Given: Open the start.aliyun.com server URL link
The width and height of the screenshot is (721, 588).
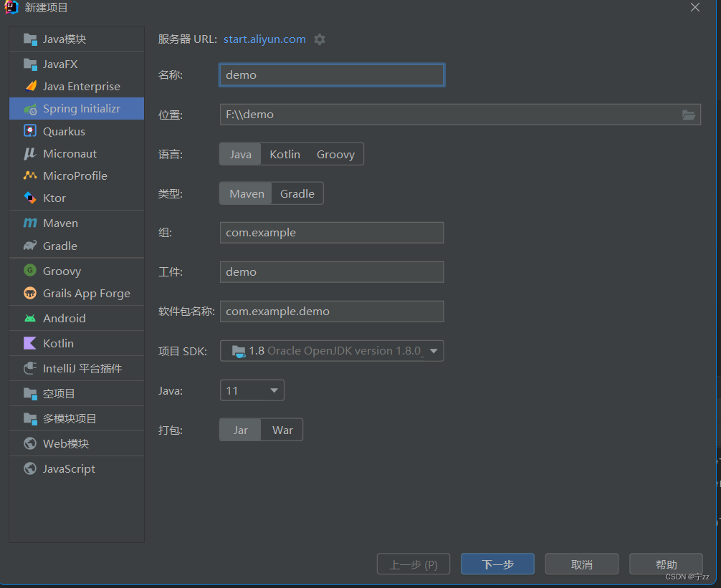Looking at the screenshot, I should 264,39.
